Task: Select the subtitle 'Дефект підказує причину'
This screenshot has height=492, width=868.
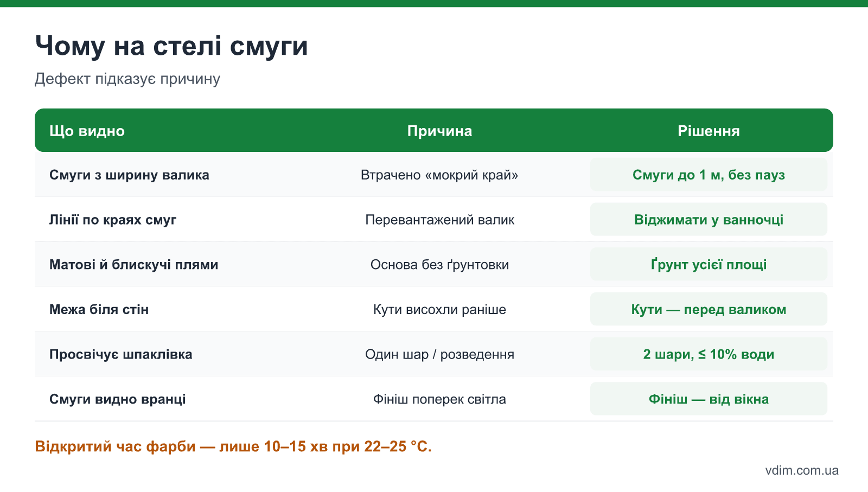Action: click(x=127, y=79)
